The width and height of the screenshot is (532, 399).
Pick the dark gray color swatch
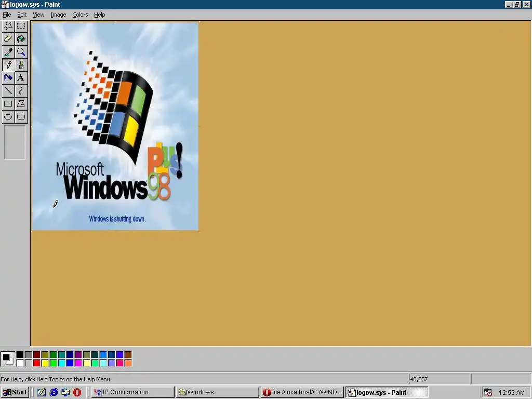(x=29, y=354)
